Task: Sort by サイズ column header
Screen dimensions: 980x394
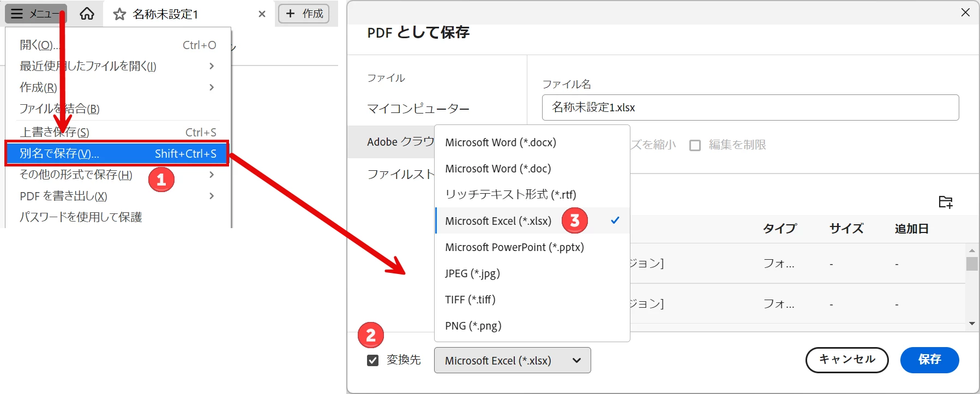Action: click(x=846, y=229)
